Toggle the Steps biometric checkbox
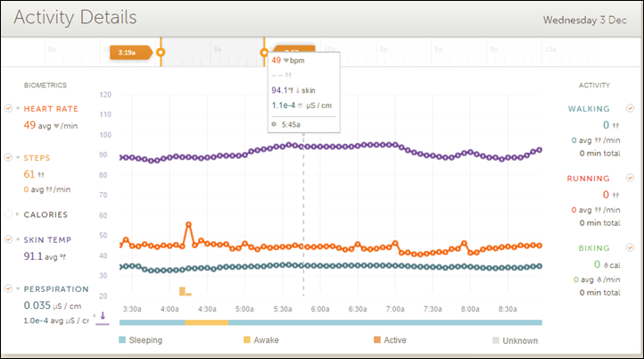644x359 pixels. click(8, 157)
